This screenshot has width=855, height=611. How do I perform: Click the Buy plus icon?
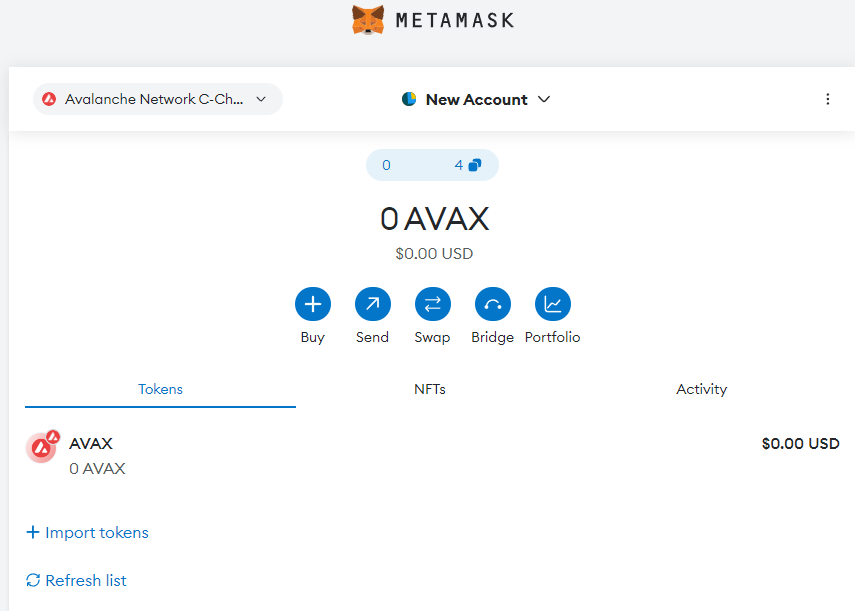(x=313, y=304)
